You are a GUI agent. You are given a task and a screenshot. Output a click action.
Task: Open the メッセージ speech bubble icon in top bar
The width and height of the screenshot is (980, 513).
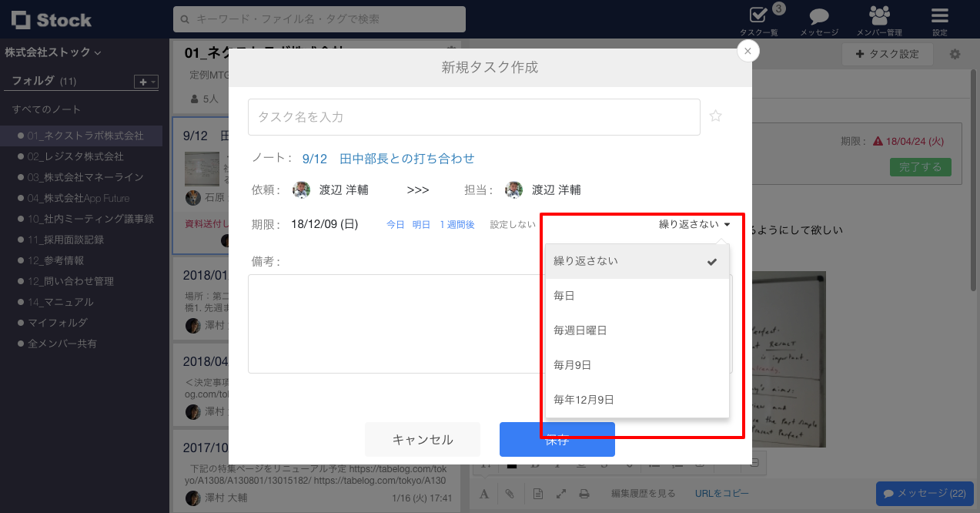point(818,15)
